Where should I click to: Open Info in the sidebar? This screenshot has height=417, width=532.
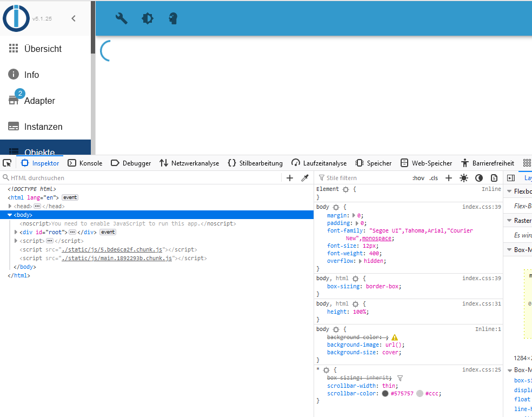point(45,75)
